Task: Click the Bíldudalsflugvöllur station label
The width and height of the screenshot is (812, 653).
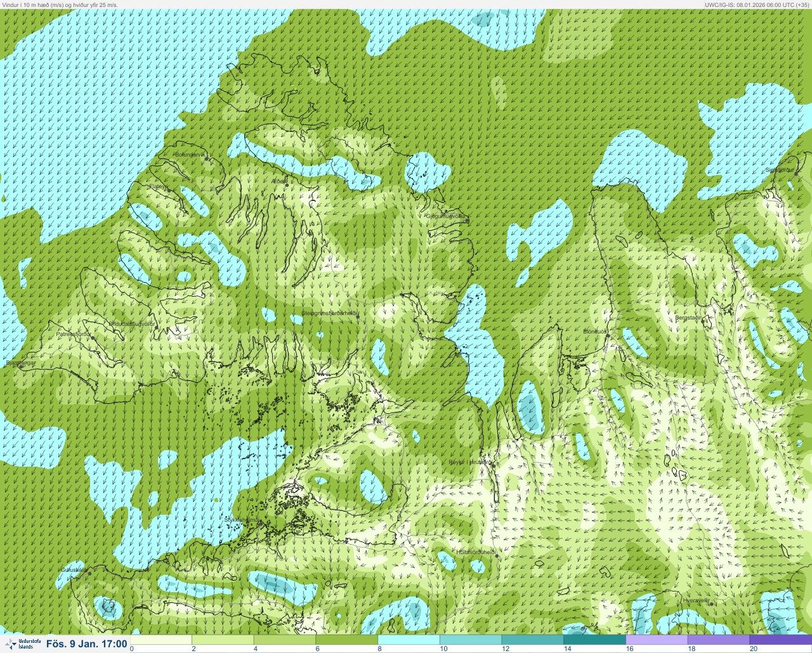Action: pyautogui.click(x=133, y=324)
